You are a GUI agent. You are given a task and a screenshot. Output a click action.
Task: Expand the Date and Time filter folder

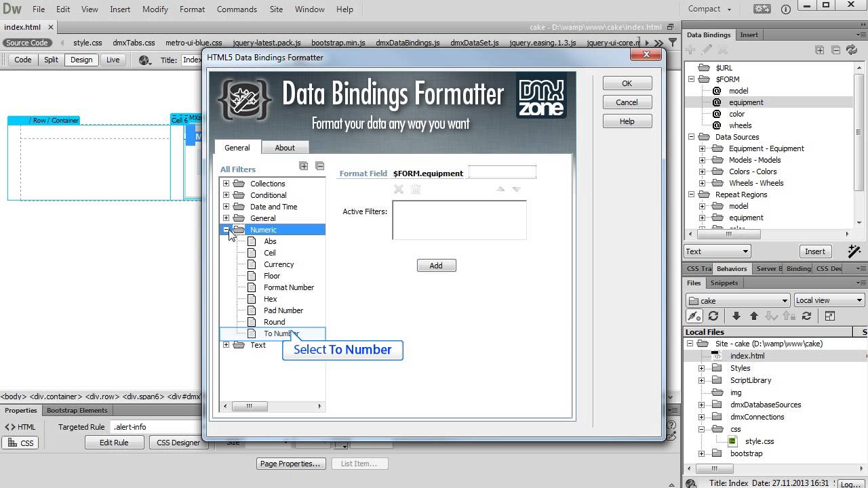tap(226, 207)
